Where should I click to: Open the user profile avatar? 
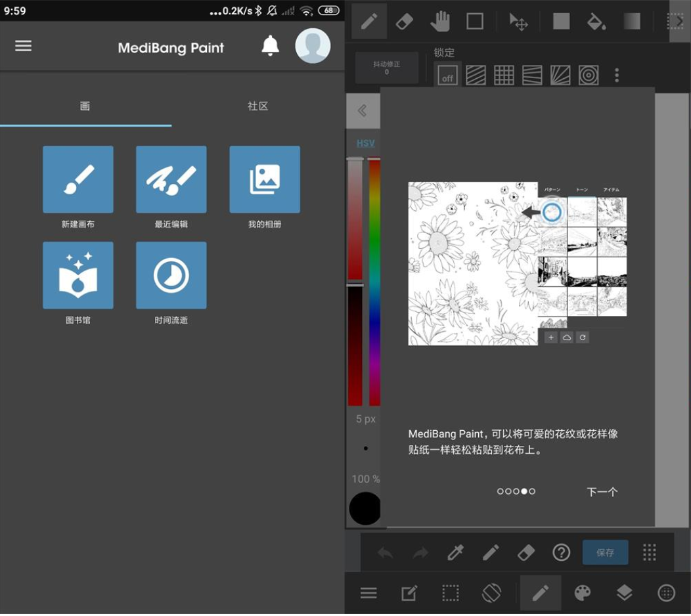pyautogui.click(x=313, y=46)
